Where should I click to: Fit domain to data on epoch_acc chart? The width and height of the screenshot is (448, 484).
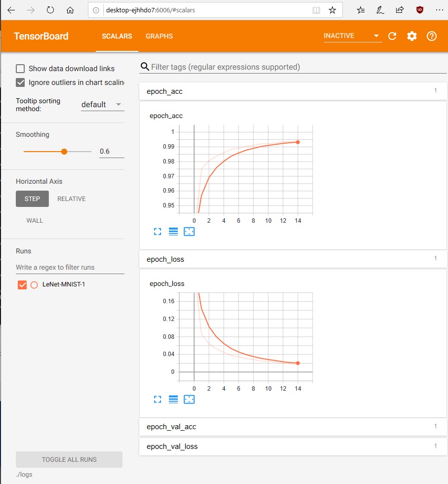point(189,232)
